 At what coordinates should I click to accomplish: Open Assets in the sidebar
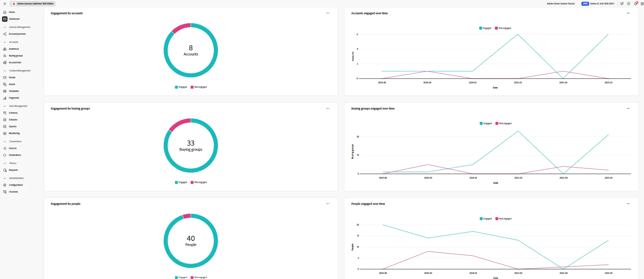tap(9, 84)
